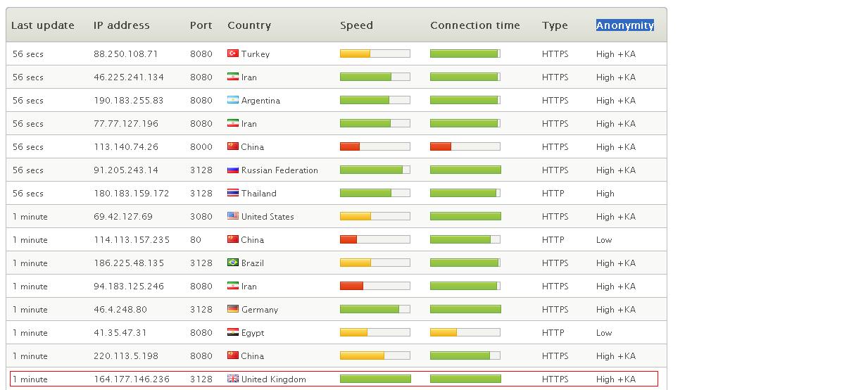Image resolution: width=868 pixels, height=390 pixels.
Task: Sort by the Speed column header
Action: tap(356, 25)
